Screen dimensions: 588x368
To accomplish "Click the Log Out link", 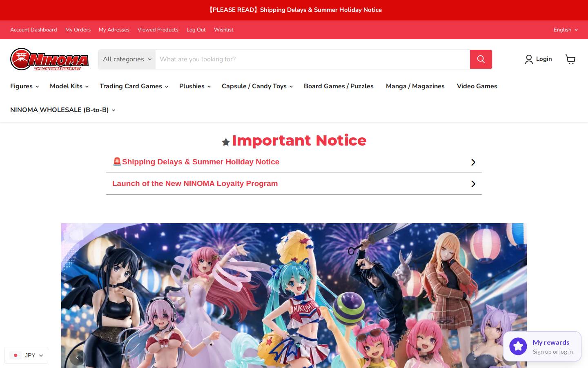I will (x=196, y=30).
